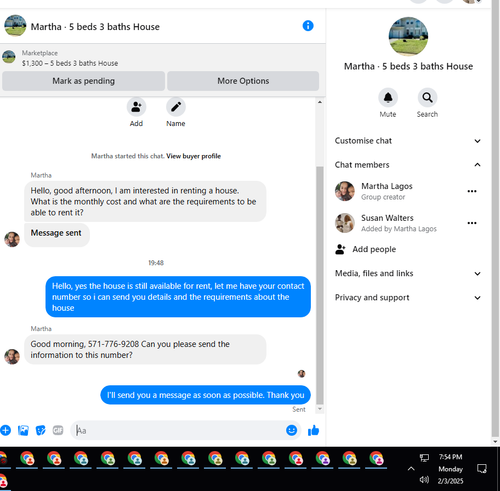
Task: Click 'Added by Martha Lagos' label
Action: point(399,229)
